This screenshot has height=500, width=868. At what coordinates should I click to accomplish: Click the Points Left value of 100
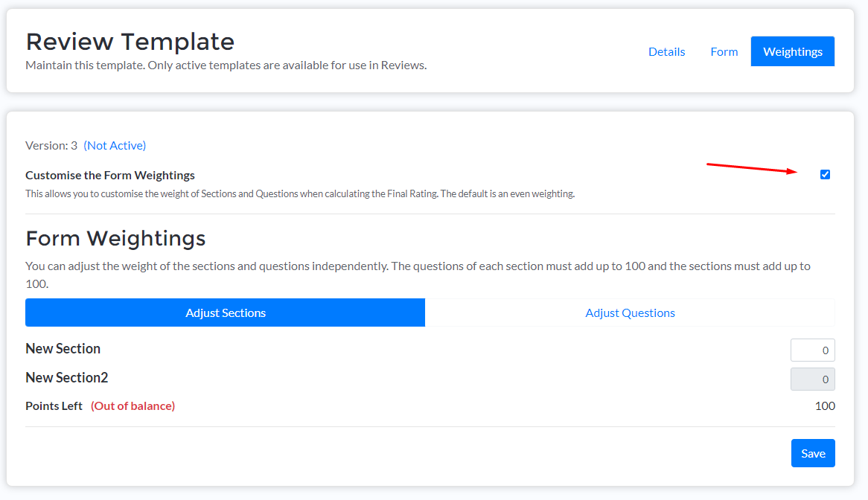[x=825, y=406]
